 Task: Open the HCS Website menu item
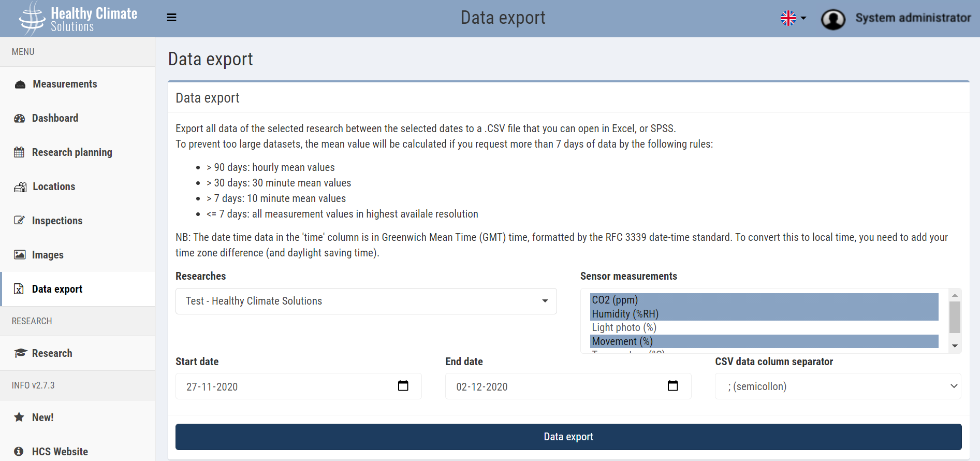click(x=60, y=452)
